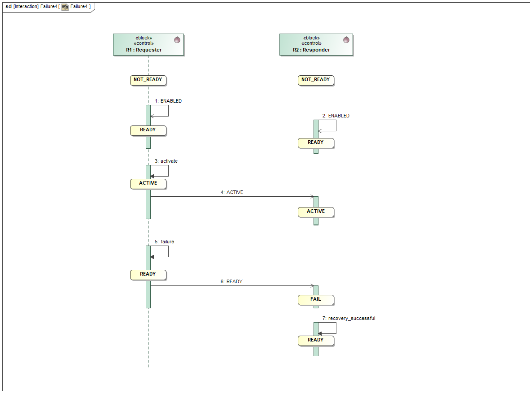532x393 pixels.
Task: Click the self-message arrow for 1: ENABLED
Action: 160,116
